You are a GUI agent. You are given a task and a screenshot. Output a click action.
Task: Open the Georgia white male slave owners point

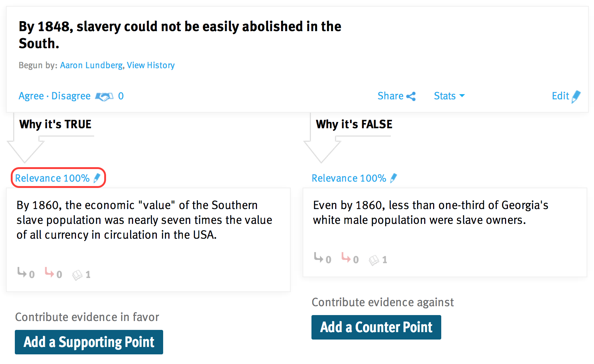[430, 212]
